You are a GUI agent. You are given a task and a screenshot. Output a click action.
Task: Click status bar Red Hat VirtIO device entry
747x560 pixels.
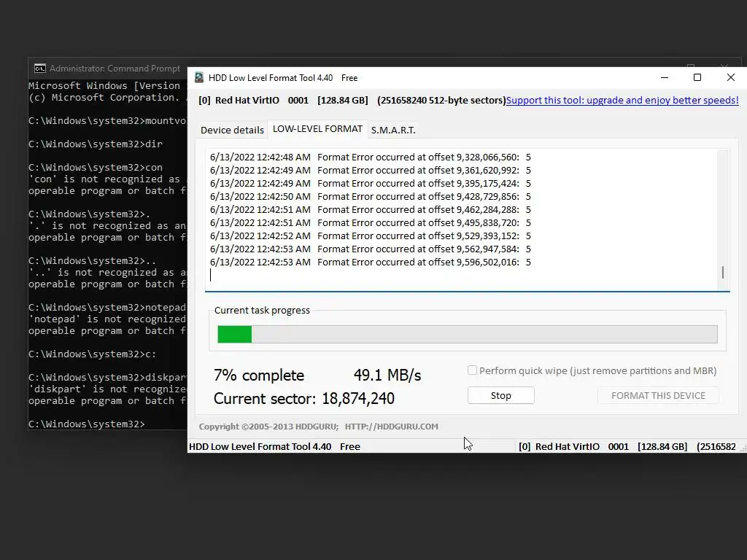pos(627,447)
